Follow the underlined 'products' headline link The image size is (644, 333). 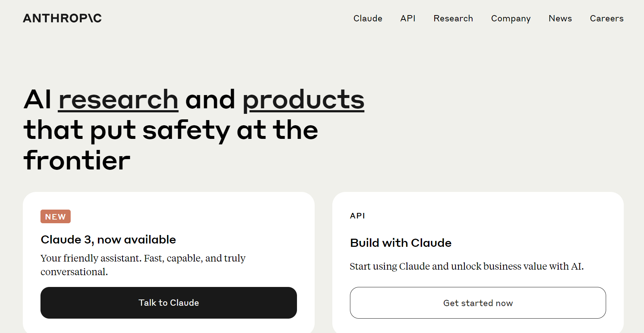click(x=303, y=100)
